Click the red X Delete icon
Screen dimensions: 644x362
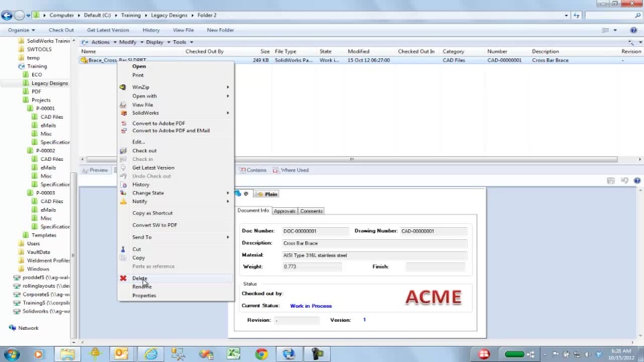click(123, 278)
